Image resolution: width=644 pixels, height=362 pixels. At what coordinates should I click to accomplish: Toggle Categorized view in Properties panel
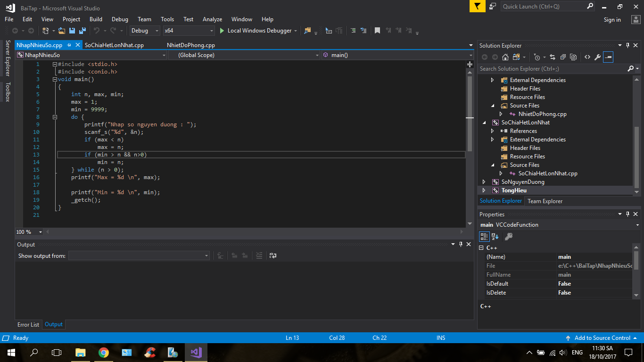pos(484,237)
